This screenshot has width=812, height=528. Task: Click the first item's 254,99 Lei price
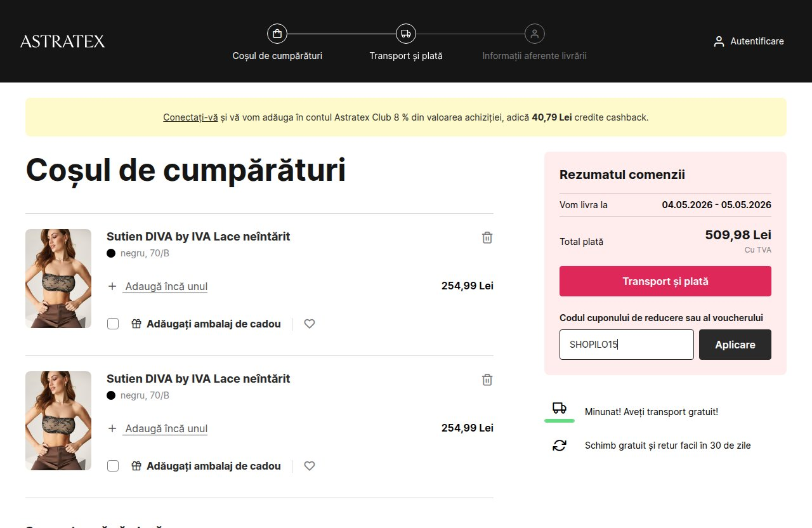tap(468, 286)
